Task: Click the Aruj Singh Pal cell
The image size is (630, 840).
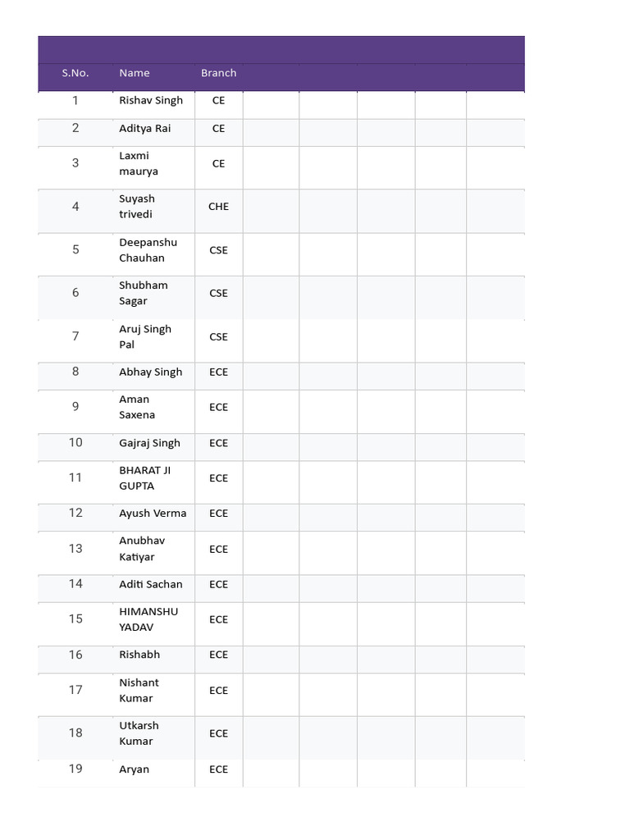Action: [145, 337]
